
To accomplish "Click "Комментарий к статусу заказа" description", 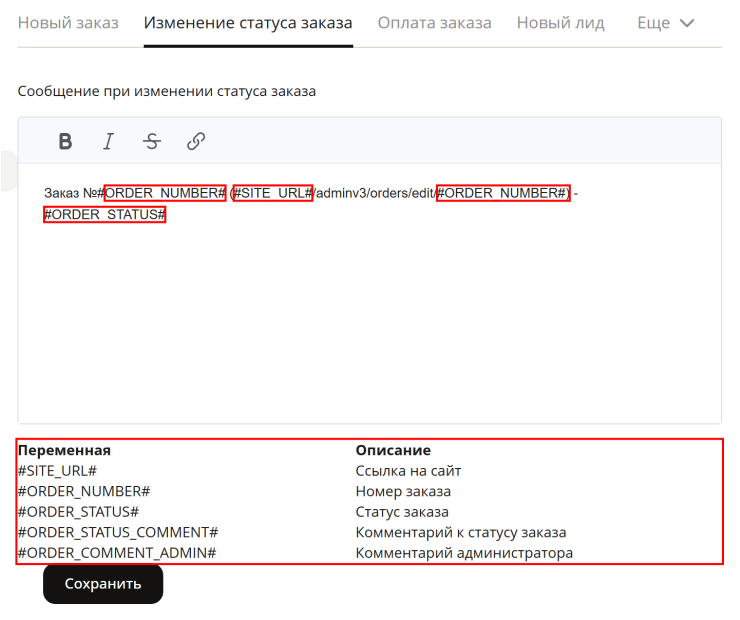I will pos(461,532).
